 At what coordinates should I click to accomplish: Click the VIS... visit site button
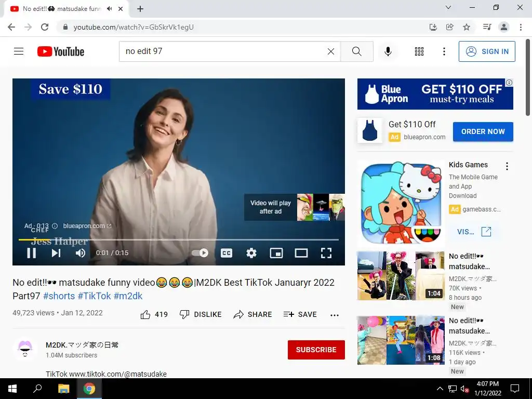coord(474,232)
